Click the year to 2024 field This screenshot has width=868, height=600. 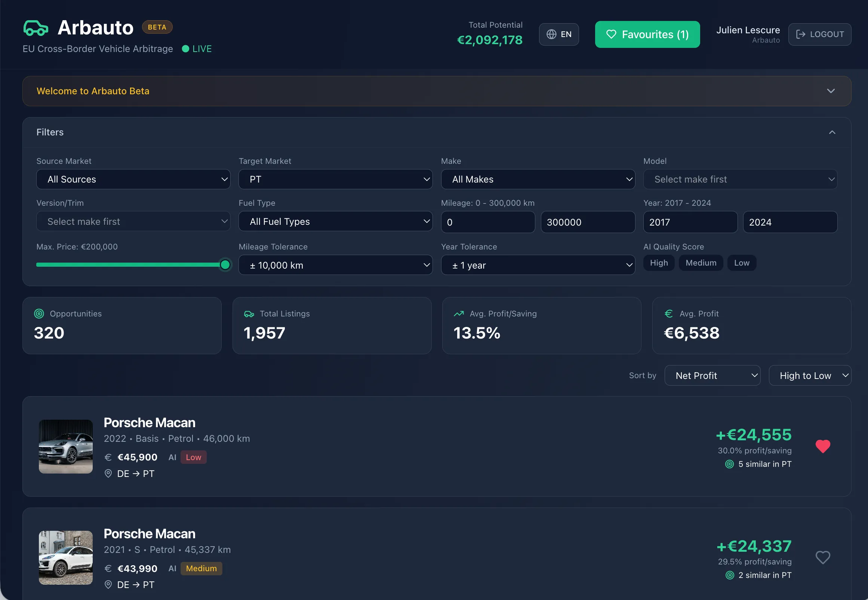pos(790,222)
